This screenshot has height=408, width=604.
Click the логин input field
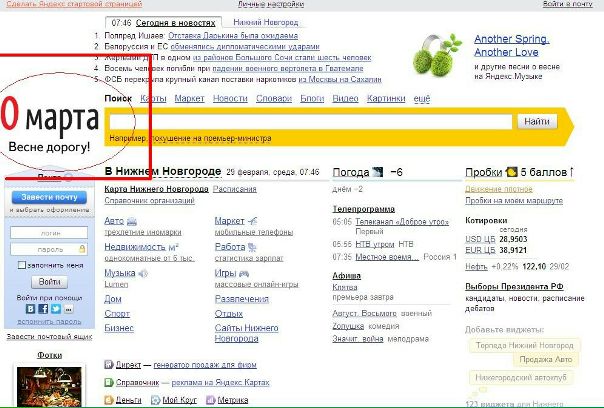(49, 233)
